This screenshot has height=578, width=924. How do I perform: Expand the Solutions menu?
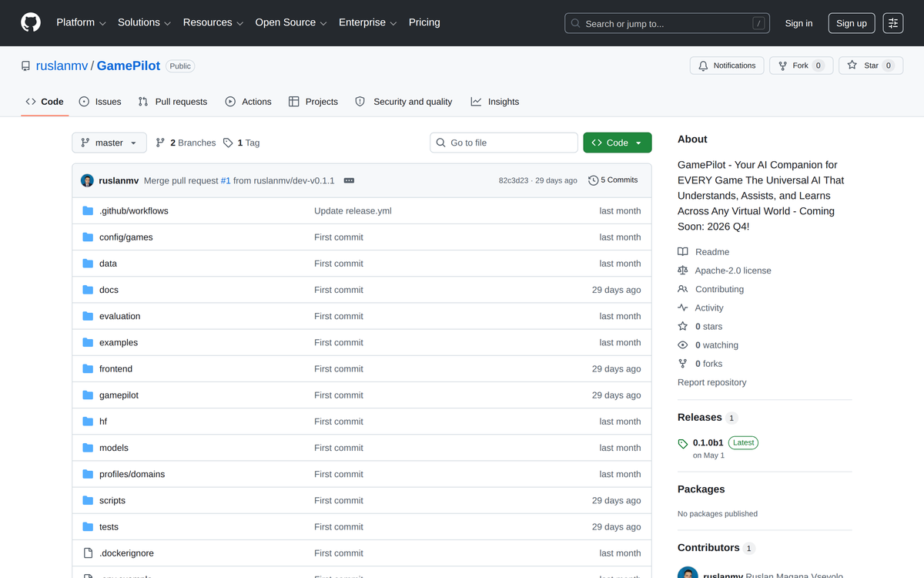[x=144, y=23]
